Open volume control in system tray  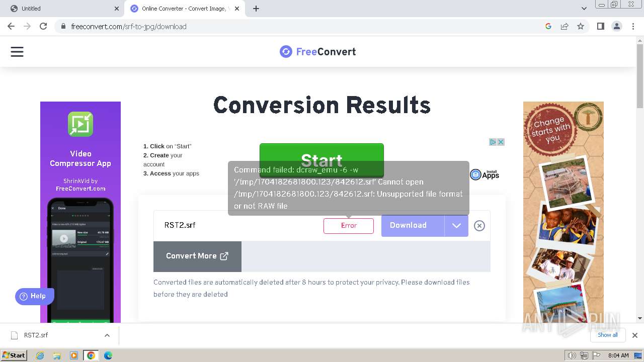[572, 355]
